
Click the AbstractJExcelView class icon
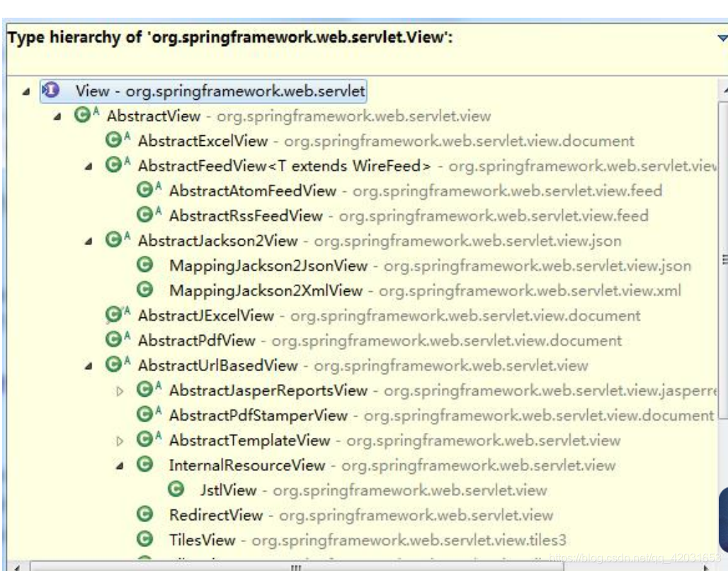pos(113,314)
